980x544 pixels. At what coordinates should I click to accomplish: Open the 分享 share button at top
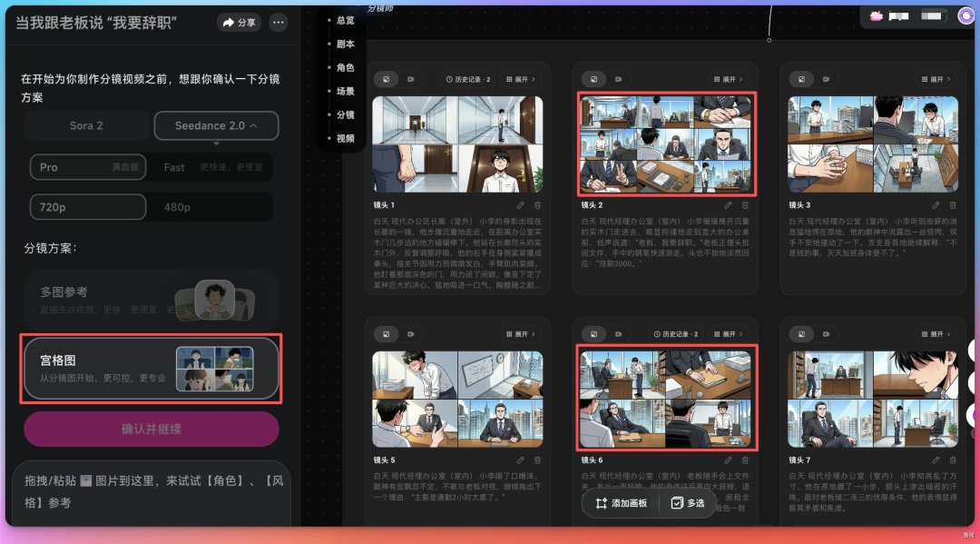[x=239, y=22]
